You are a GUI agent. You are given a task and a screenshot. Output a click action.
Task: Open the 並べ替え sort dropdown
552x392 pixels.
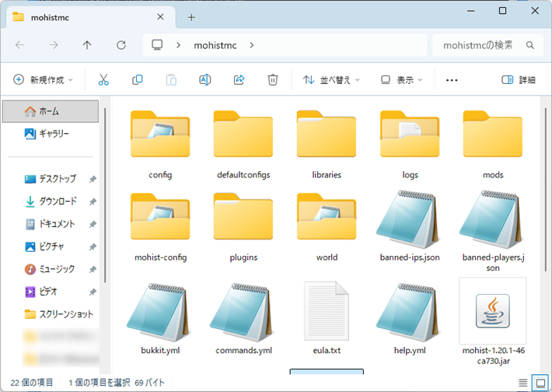331,80
